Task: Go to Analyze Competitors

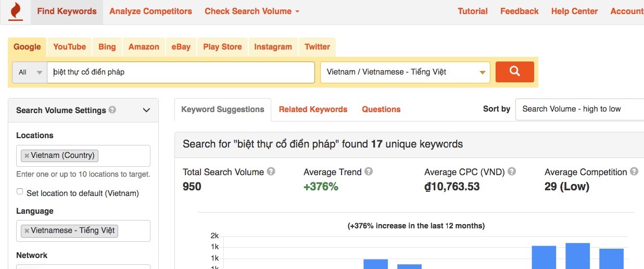Action: click(150, 11)
